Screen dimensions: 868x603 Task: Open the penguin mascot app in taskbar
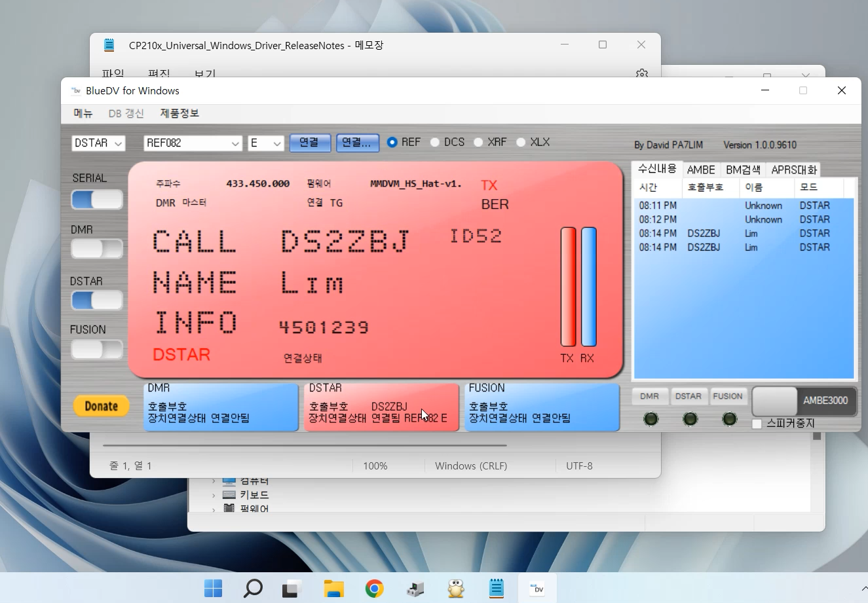click(x=456, y=589)
